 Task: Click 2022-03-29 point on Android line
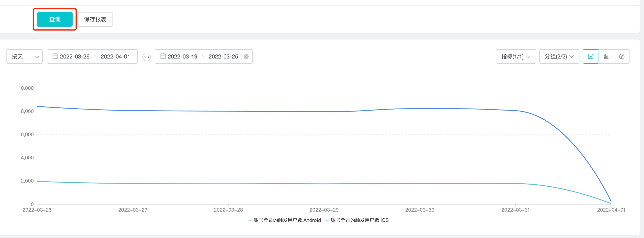coord(324,112)
